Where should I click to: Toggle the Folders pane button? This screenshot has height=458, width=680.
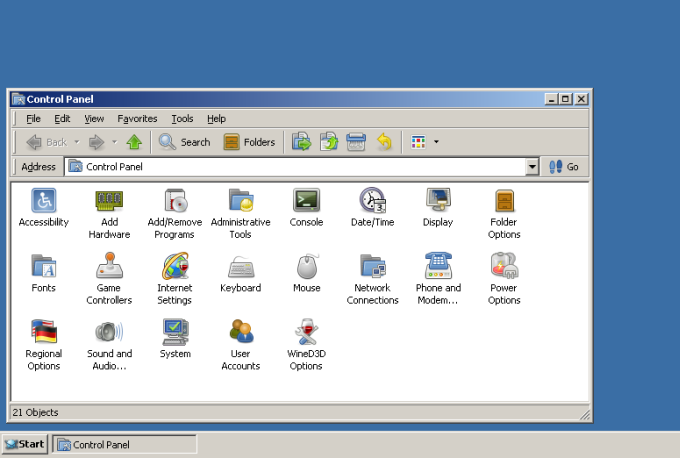(x=249, y=142)
